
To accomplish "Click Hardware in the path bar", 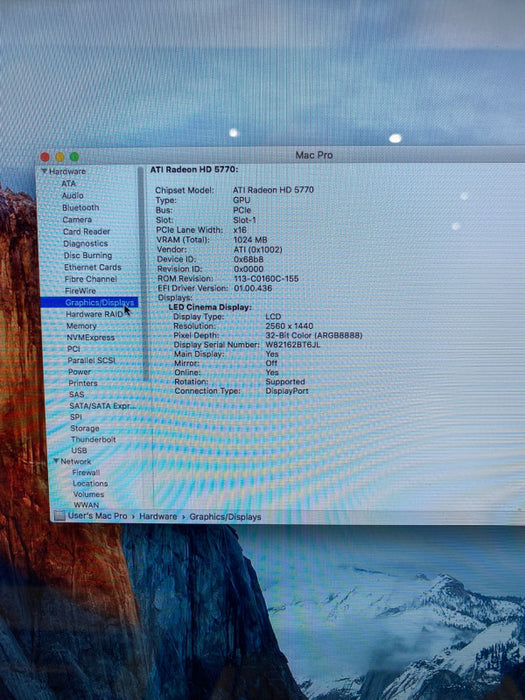I will pyautogui.click(x=158, y=517).
